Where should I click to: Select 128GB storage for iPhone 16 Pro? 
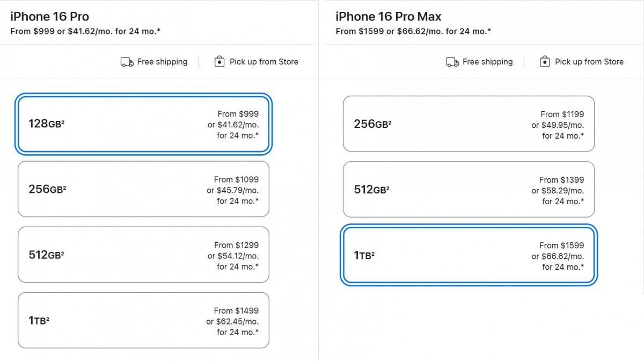pos(143,124)
